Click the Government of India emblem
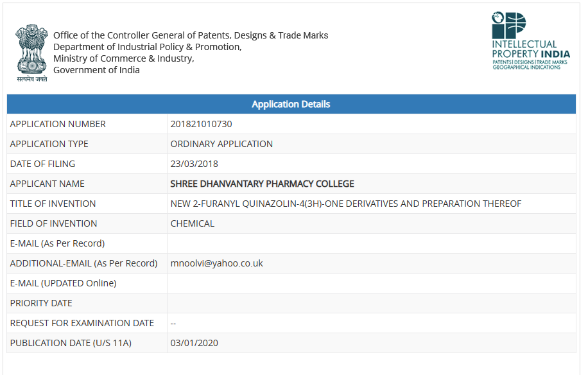This screenshot has width=588, height=375. [x=32, y=52]
